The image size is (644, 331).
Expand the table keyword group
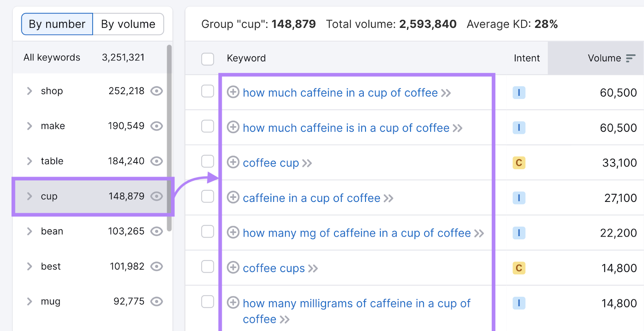(29, 161)
